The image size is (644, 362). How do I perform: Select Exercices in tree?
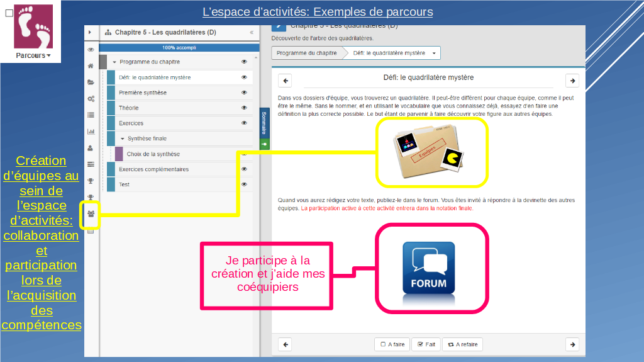(131, 123)
